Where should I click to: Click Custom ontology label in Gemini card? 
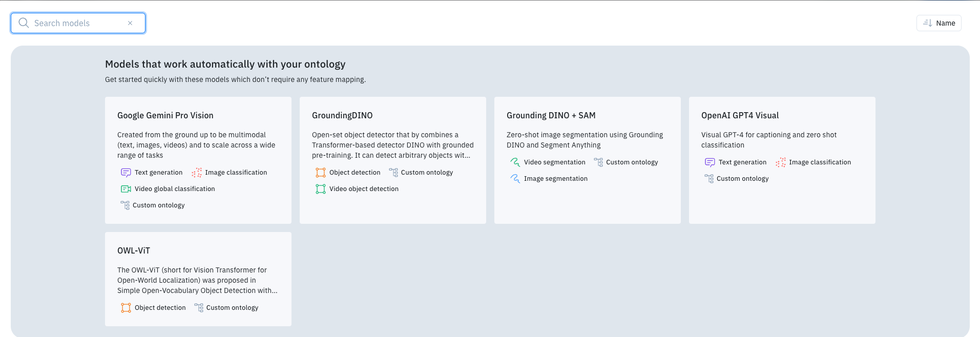pyautogui.click(x=158, y=205)
